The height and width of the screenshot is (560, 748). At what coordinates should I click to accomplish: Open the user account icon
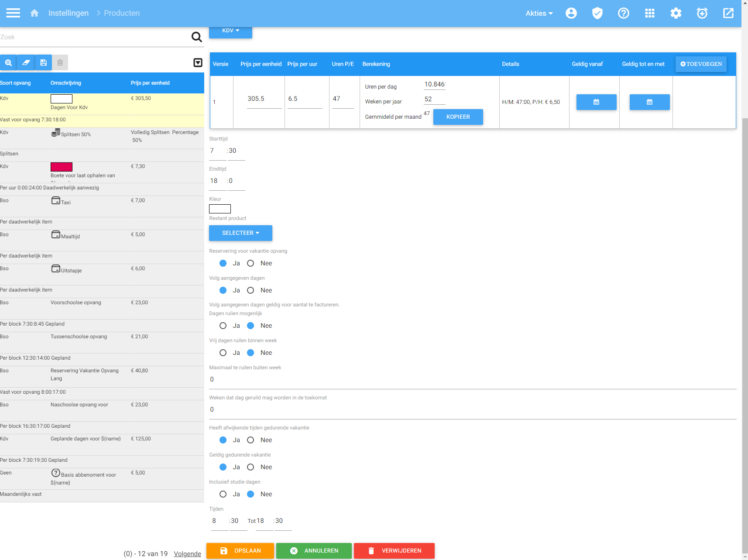[571, 13]
